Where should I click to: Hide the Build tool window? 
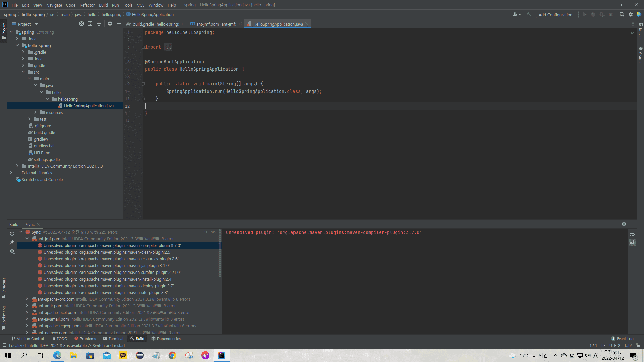tap(632, 224)
